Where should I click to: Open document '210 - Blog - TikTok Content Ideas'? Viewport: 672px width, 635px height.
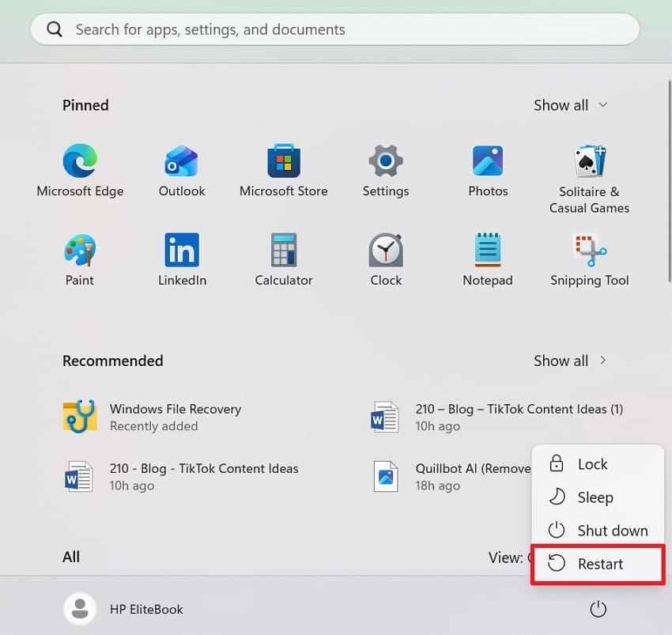(x=181, y=476)
